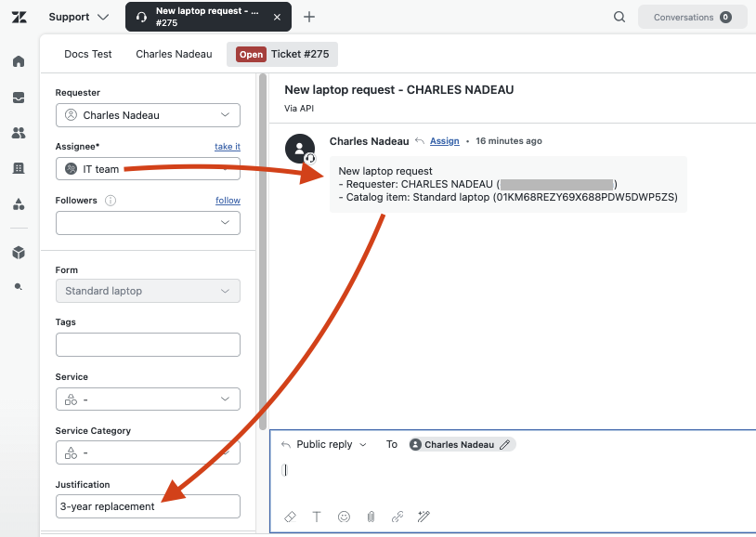Switch to the Charles Nadeau tab
The image size is (756, 537).
click(174, 54)
